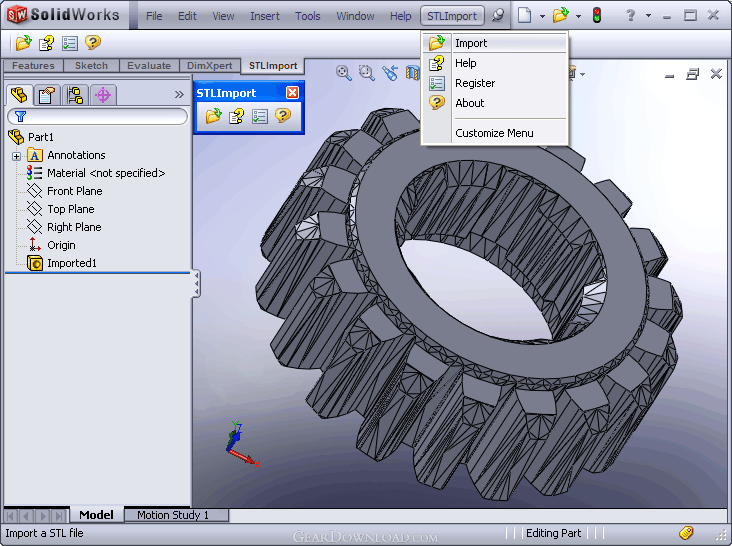Open the FeatureManager design tree tab
Screen dimensions: 732x546
click(19, 95)
